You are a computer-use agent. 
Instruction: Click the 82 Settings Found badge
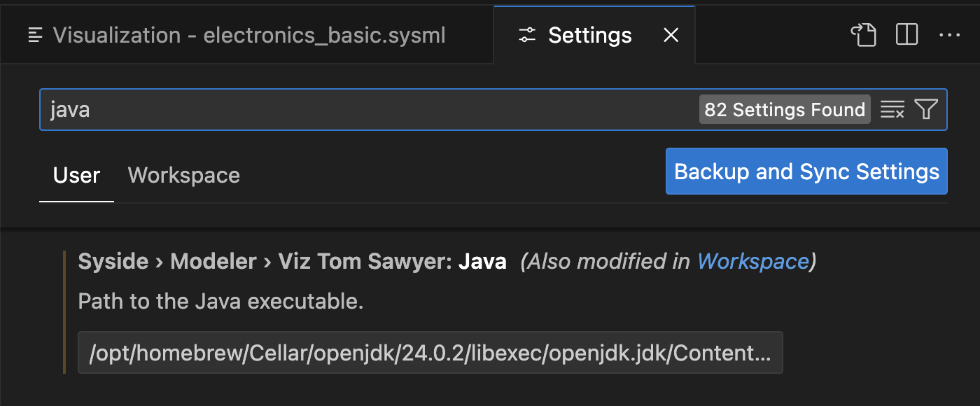click(785, 110)
